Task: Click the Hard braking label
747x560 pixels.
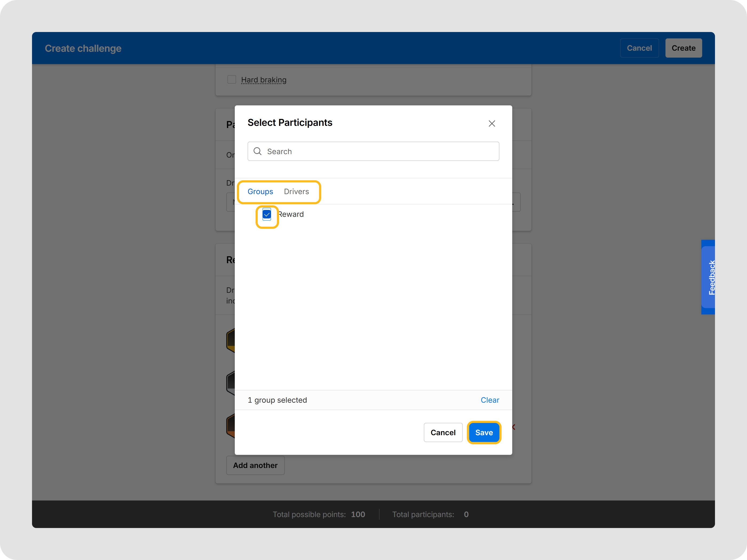Action: (264, 80)
